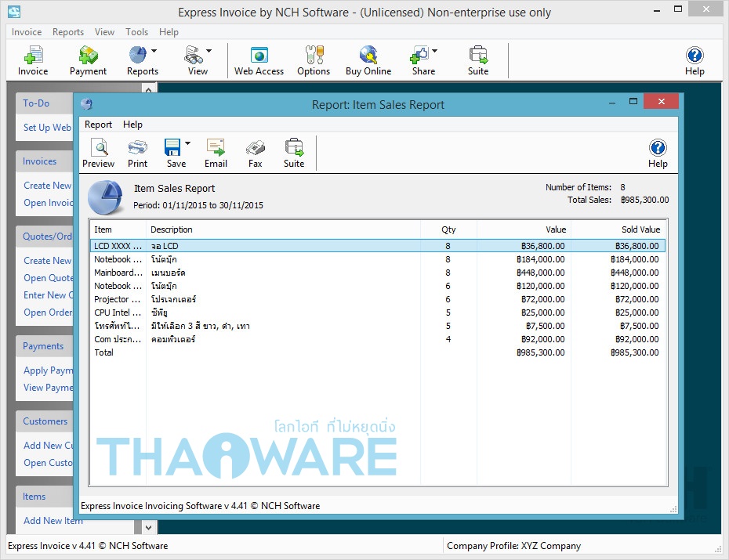Print the report using Print icon
The image size is (729, 560).
pyautogui.click(x=138, y=154)
